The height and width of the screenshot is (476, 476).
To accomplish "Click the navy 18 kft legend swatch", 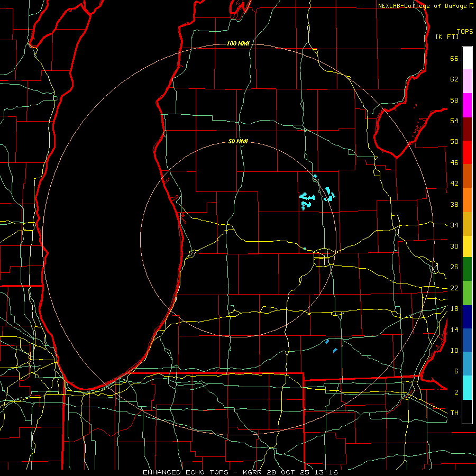I will pyautogui.click(x=467, y=317).
